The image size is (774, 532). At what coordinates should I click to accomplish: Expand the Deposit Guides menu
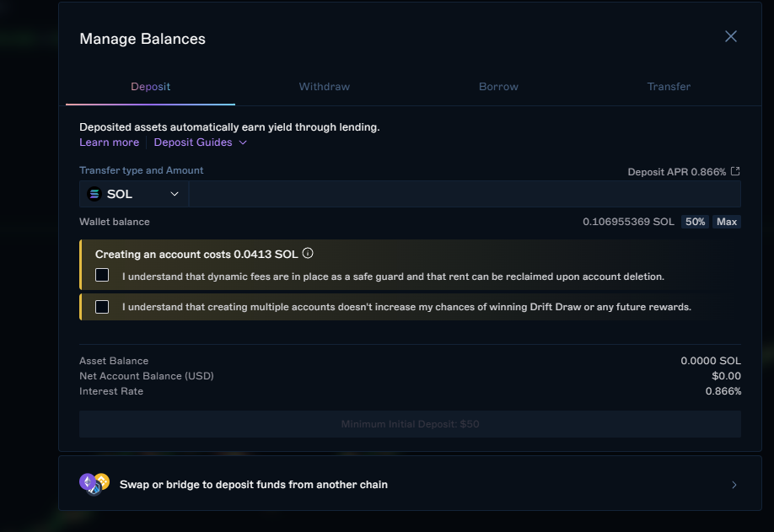[200, 142]
